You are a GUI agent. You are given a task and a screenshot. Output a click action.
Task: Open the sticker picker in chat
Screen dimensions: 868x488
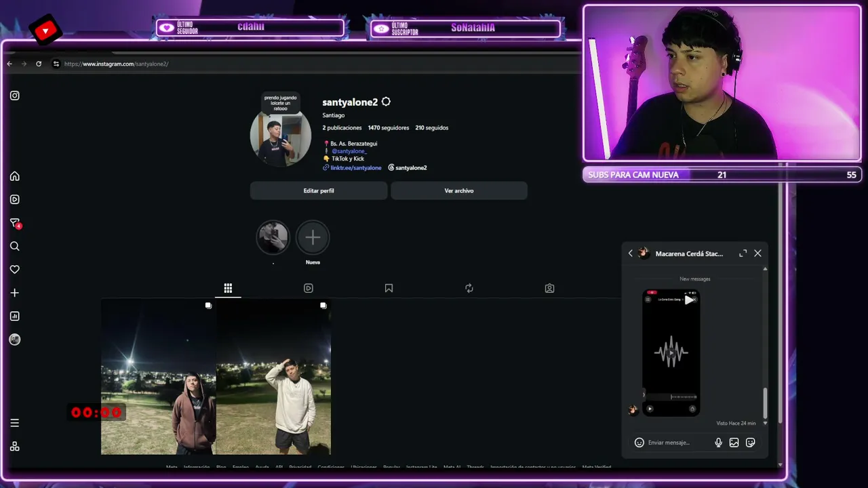click(750, 443)
